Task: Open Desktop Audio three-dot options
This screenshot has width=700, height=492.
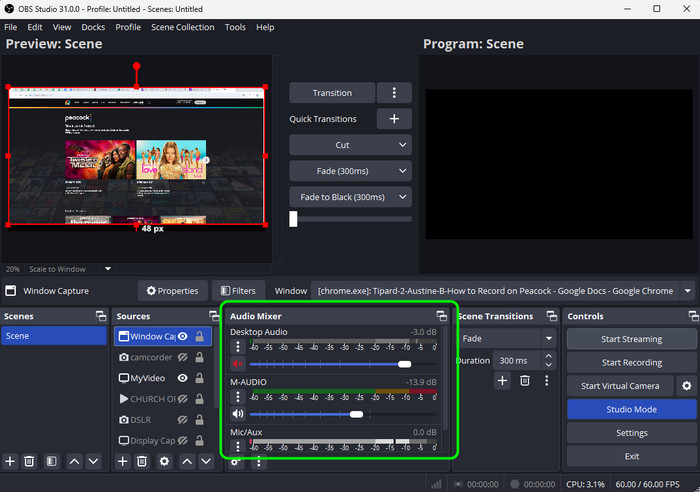Action: coord(238,346)
